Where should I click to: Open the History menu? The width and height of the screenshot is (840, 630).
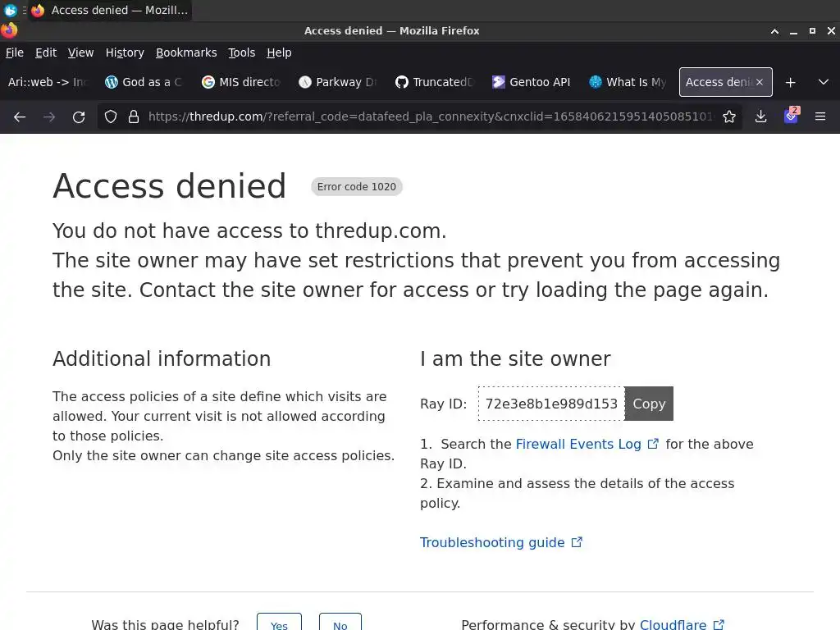125,52
